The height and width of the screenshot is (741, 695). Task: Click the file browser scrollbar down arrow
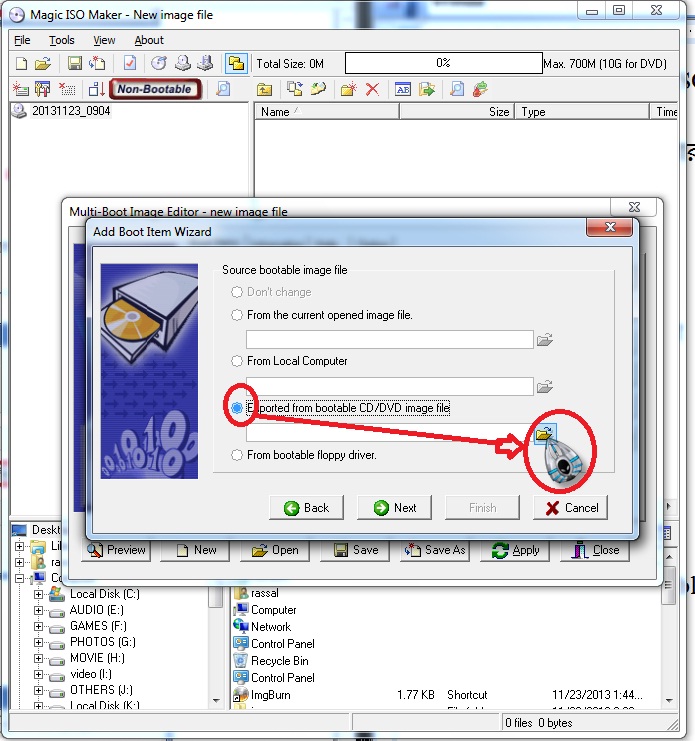(669, 700)
